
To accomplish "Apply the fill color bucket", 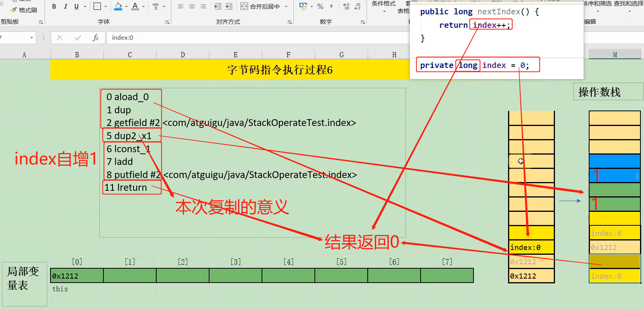I will tap(118, 6).
